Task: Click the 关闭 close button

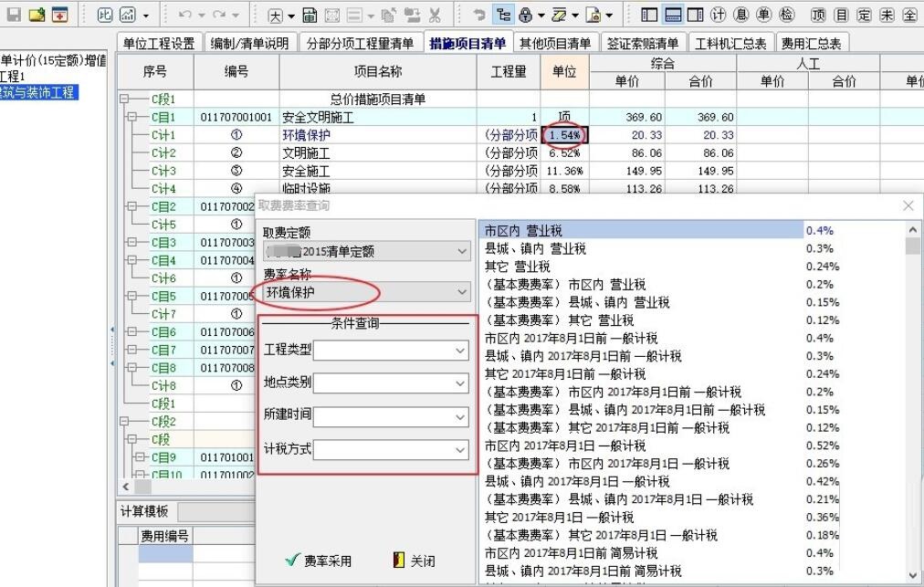Action: (415, 561)
